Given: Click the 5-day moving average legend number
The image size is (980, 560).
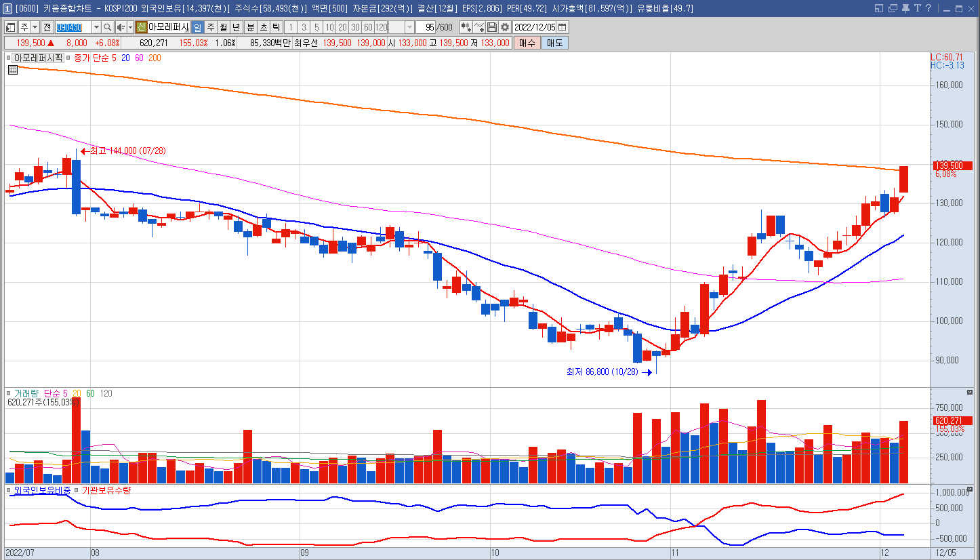Looking at the screenshot, I should point(113,58).
